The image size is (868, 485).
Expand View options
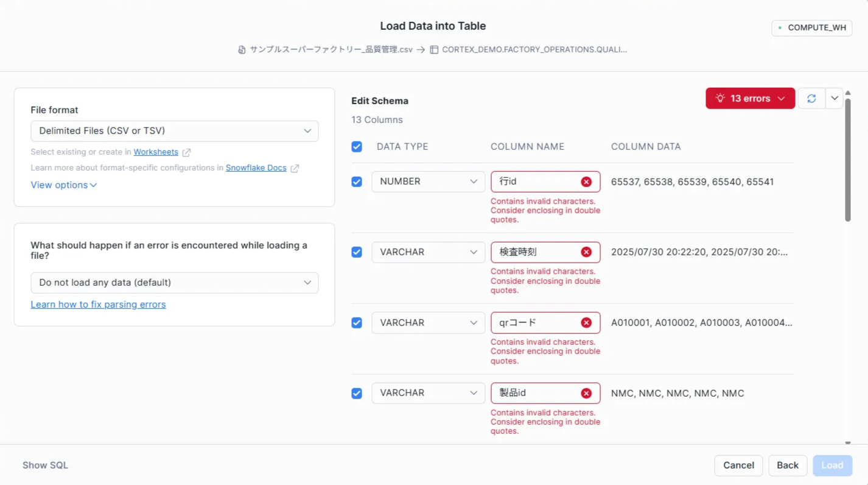[x=63, y=185]
